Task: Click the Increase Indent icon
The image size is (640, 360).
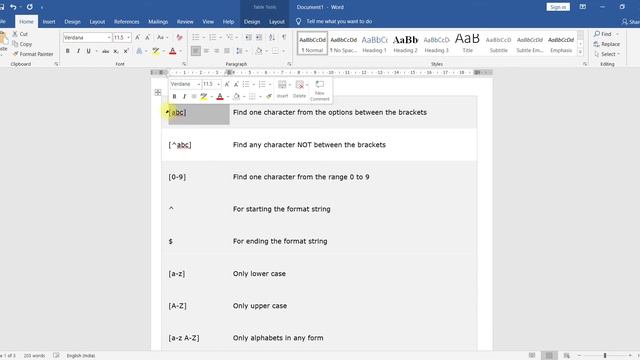Action: pyautogui.click(x=259, y=38)
